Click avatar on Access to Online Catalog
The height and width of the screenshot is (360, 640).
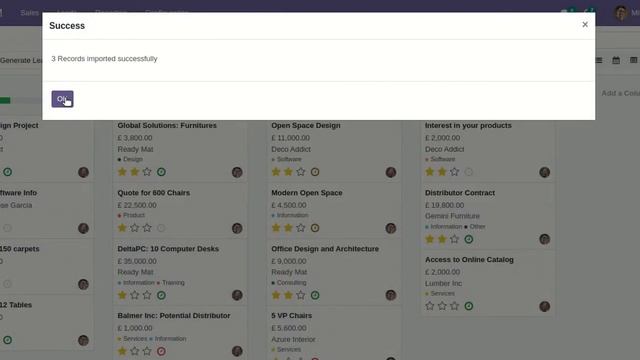click(x=544, y=307)
